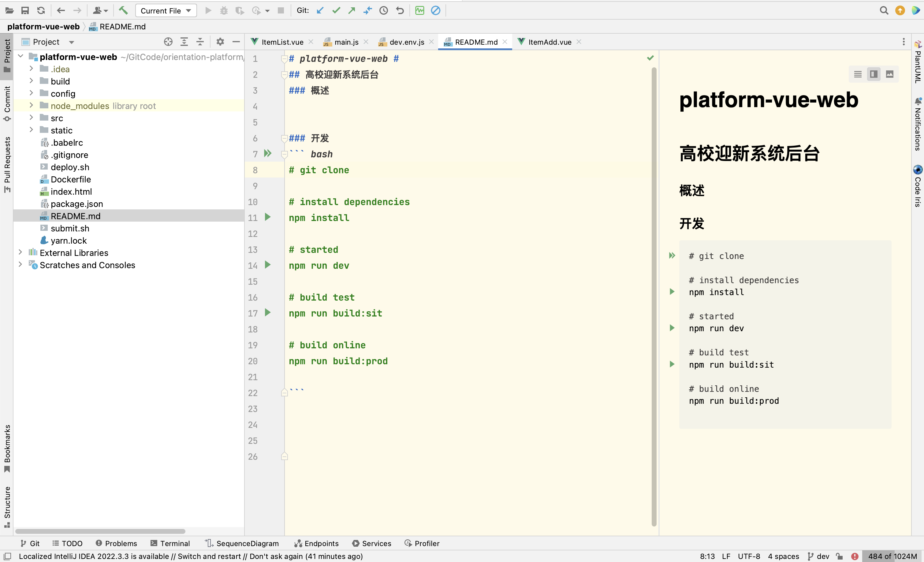Expand the config folder
924x562 pixels.
pyautogui.click(x=32, y=93)
